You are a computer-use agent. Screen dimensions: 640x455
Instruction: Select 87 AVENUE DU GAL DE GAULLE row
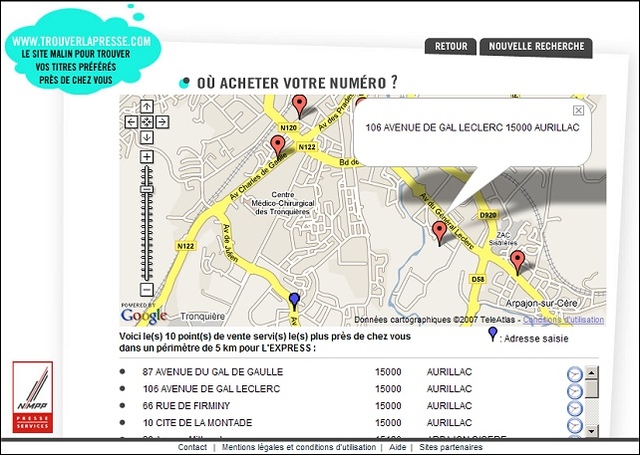[x=212, y=371]
